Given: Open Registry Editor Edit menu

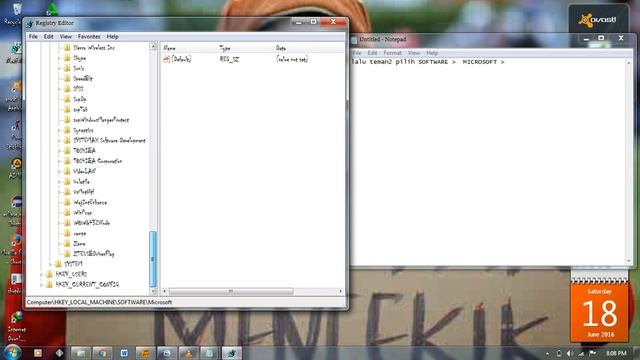Looking at the screenshot, I should coord(49,37).
